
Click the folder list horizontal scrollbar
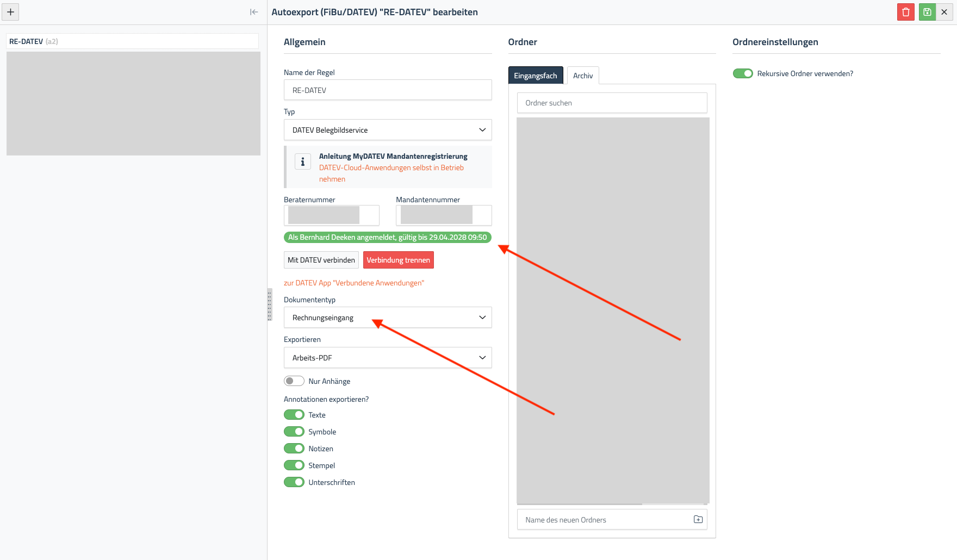580,504
